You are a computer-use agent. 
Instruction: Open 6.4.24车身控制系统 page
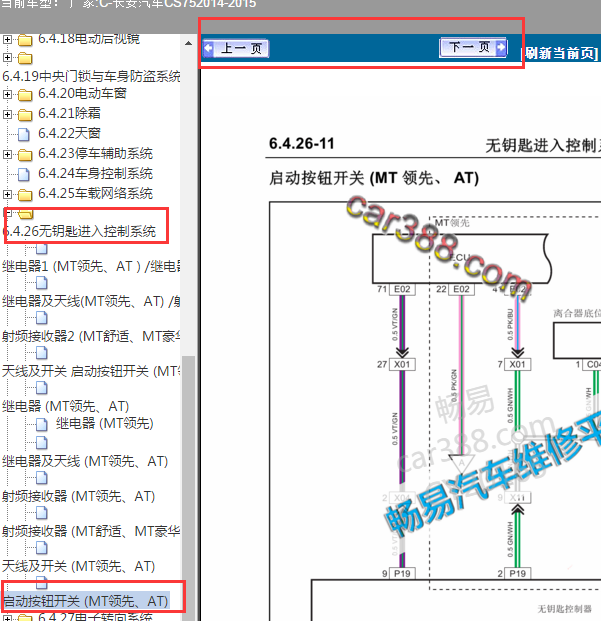click(x=95, y=173)
